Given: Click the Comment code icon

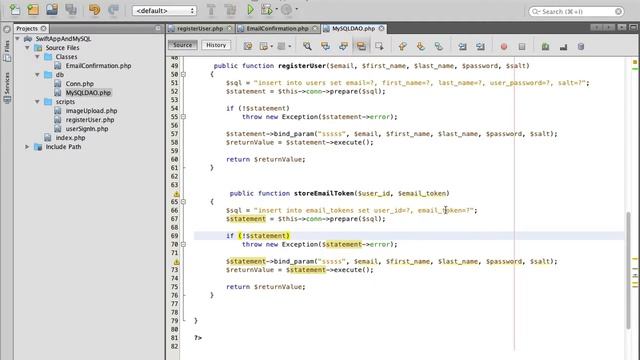Looking at the screenshot, I should point(545,47).
